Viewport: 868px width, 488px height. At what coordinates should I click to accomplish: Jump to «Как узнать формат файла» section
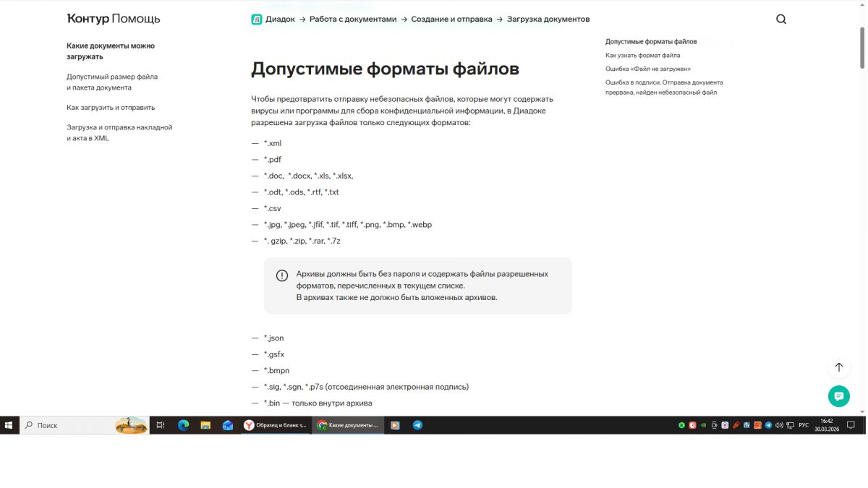pyautogui.click(x=642, y=55)
